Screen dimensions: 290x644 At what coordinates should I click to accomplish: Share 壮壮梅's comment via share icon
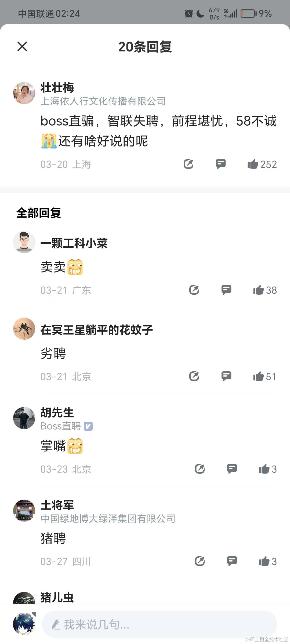(x=189, y=164)
